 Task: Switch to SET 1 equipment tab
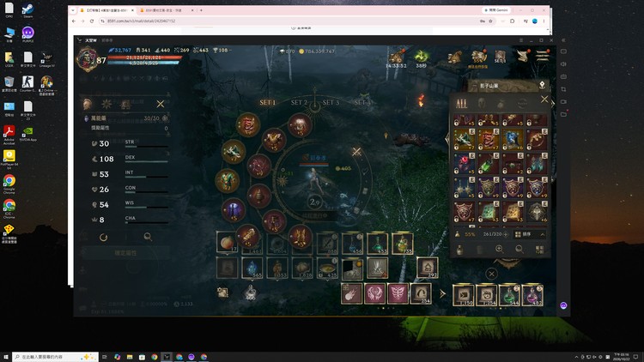pyautogui.click(x=268, y=102)
